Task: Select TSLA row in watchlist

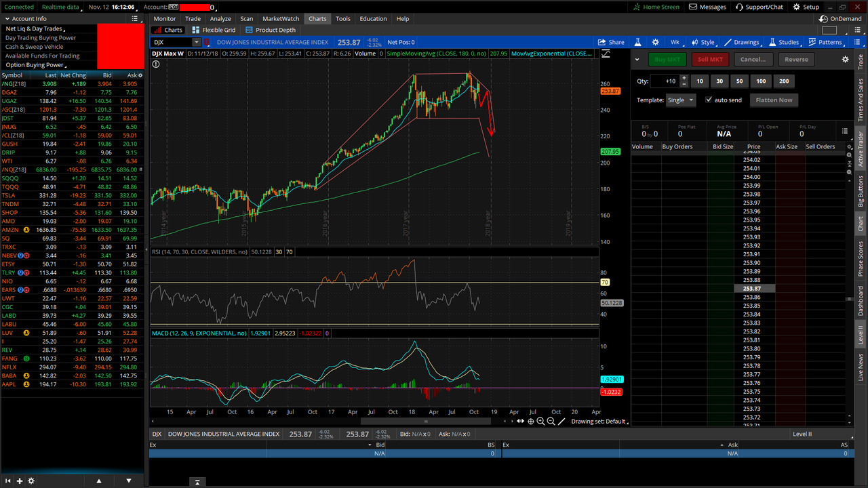Action: tap(72, 195)
